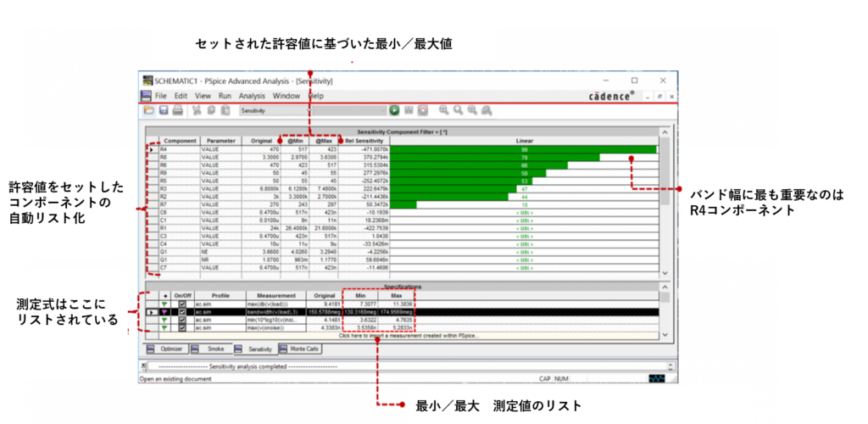Click the sensitivity table scrollbar down arrow
Image resolution: width=868 pixels, height=424 pixels.
click(665, 273)
